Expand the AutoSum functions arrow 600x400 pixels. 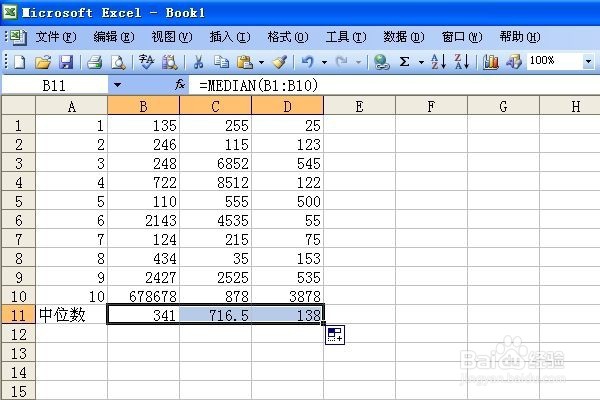(x=421, y=62)
